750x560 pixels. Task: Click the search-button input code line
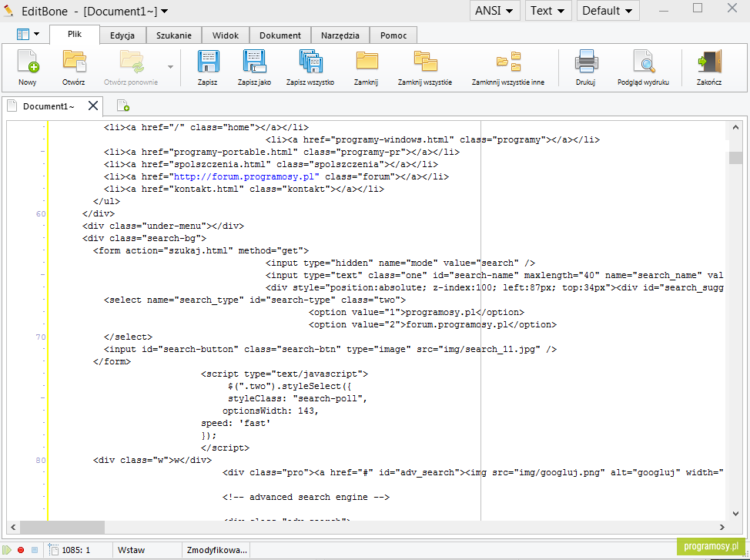(330, 350)
